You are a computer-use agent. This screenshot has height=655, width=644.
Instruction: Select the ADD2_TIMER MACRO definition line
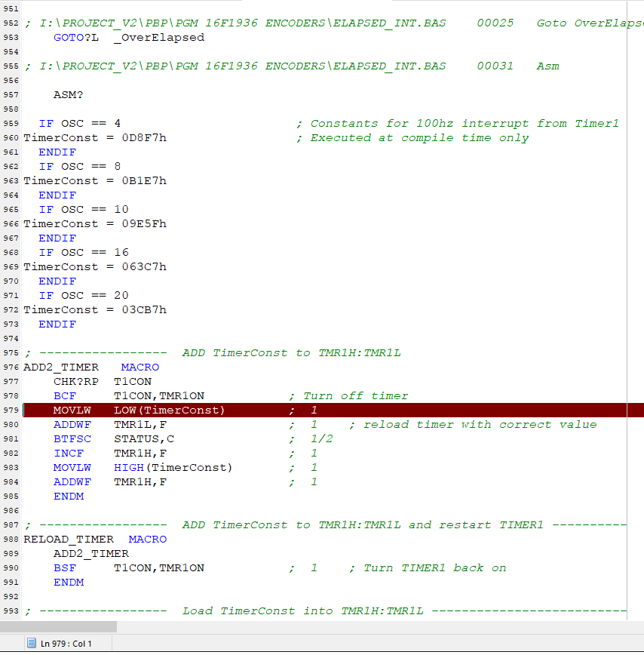coord(91,367)
